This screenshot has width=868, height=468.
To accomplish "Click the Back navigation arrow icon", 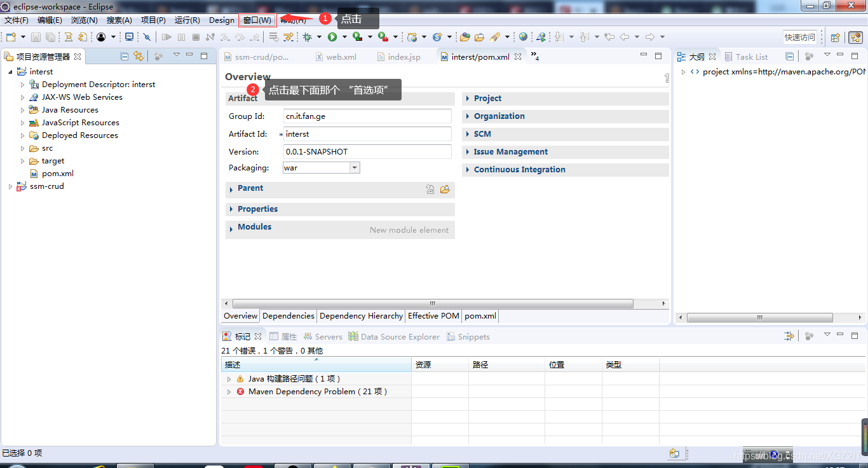I will point(625,38).
